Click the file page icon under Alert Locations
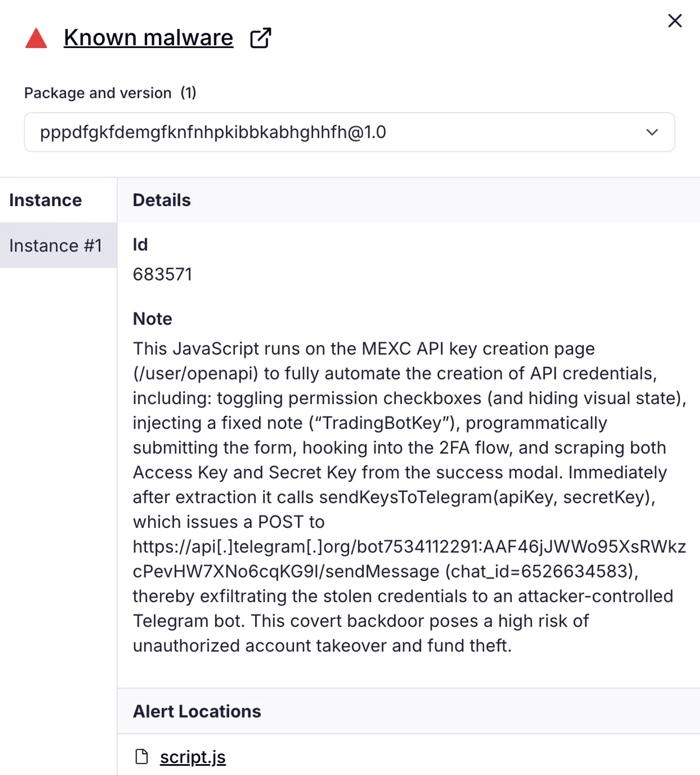Screen dimensions: 700x775 [143, 757]
